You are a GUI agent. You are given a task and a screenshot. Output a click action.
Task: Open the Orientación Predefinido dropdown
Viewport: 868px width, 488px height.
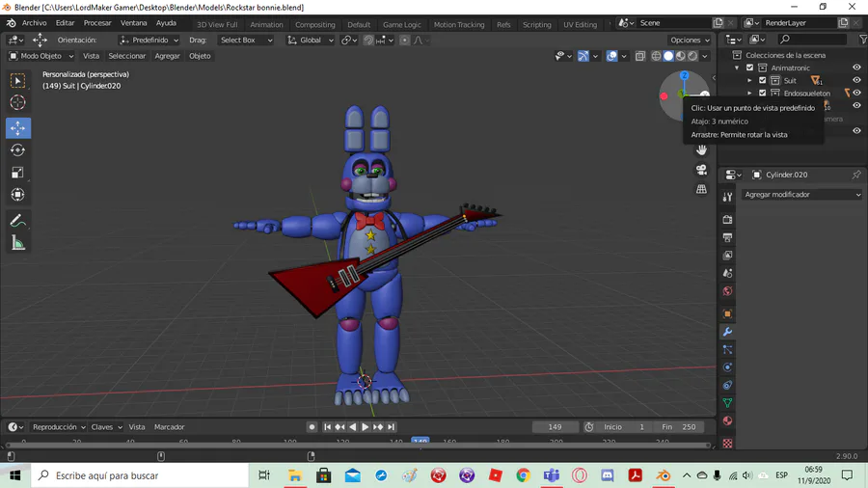149,40
